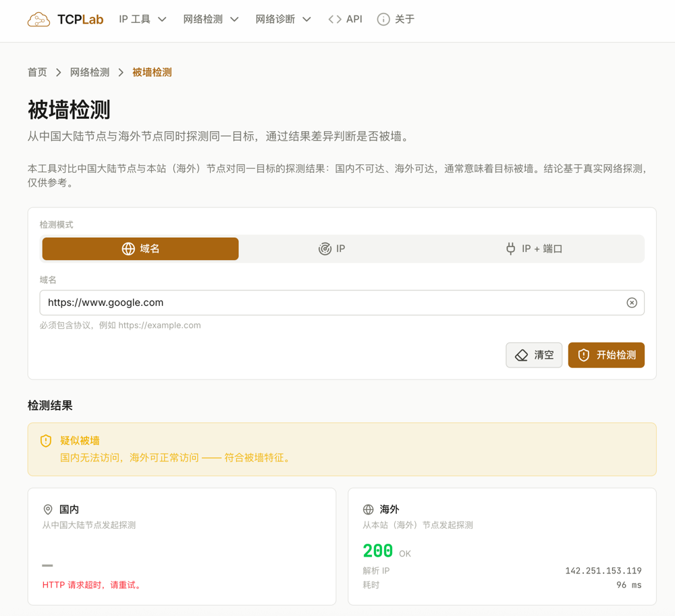Click the location pin icon beside 国内
Viewport: 675px width, 616px height.
click(x=48, y=509)
